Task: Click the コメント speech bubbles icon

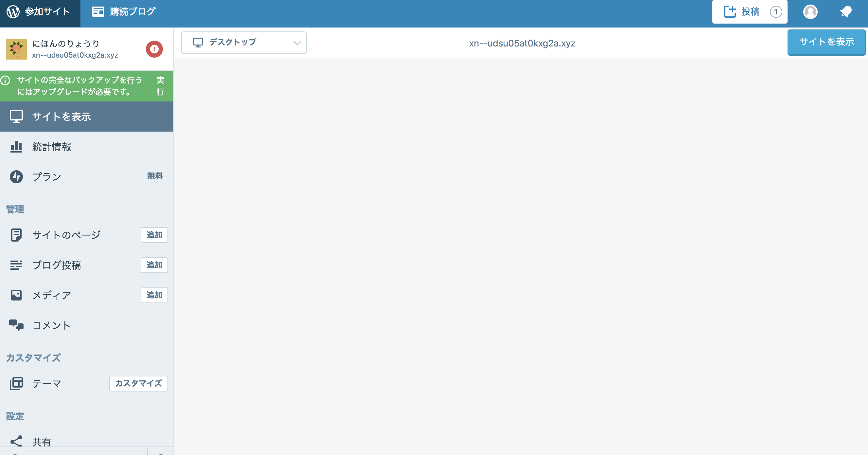Action: [16, 325]
